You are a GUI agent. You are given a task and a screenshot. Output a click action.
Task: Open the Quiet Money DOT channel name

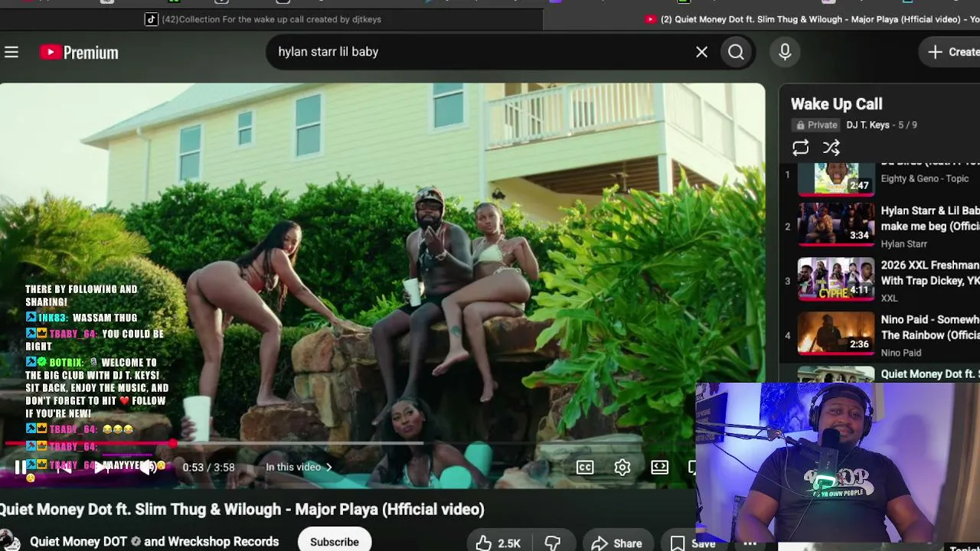pyautogui.click(x=78, y=542)
